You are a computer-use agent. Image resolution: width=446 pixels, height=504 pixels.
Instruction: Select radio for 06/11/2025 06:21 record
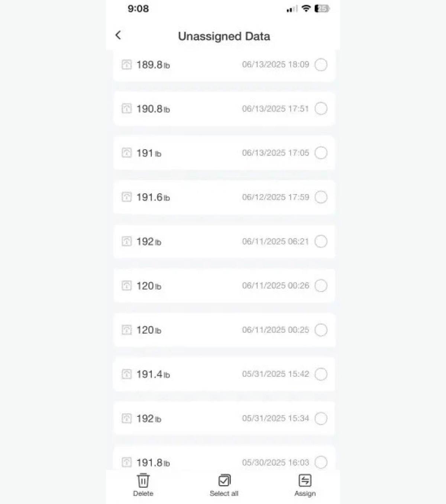pyautogui.click(x=321, y=241)
